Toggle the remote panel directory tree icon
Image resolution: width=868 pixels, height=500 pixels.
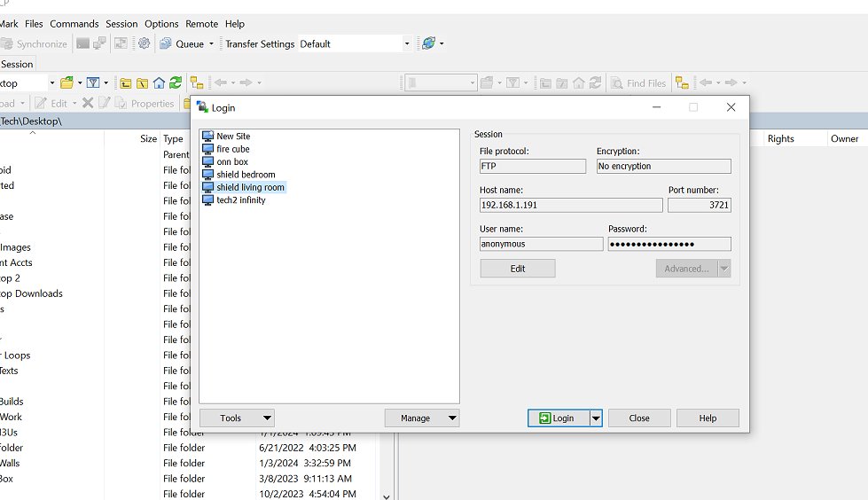click(682, 83)
